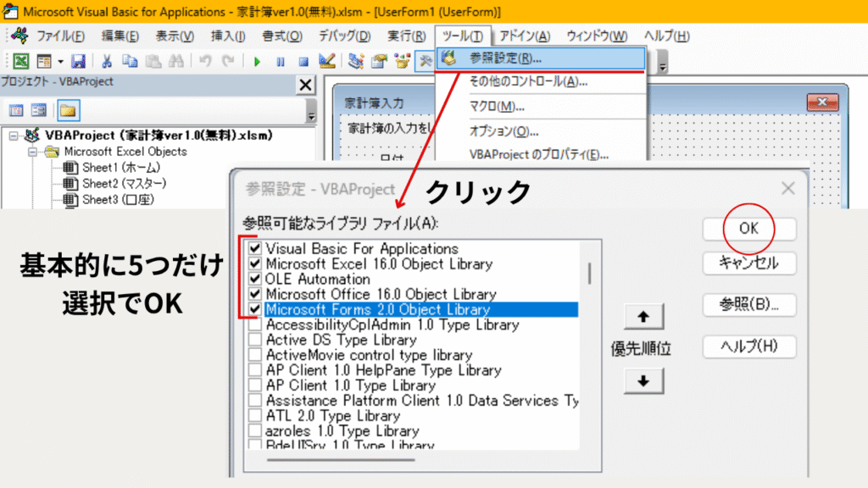
Task: Click the Reset stop icon
Action: [303, 61]
